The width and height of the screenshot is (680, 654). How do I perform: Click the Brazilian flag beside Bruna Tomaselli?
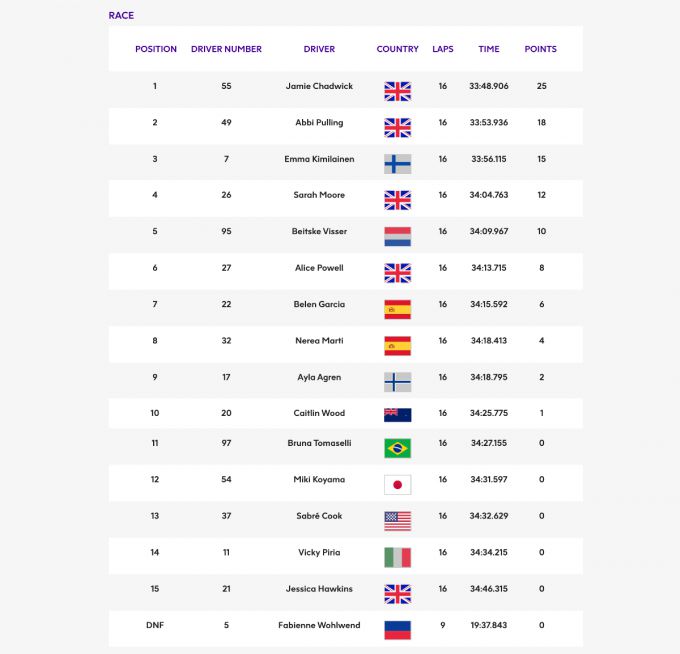[397, 447]
